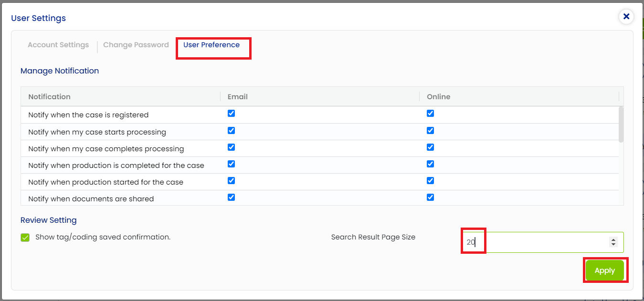Toggle Email for case completes processing
This screenshot has width=644, height=301.
click(231, 147)
